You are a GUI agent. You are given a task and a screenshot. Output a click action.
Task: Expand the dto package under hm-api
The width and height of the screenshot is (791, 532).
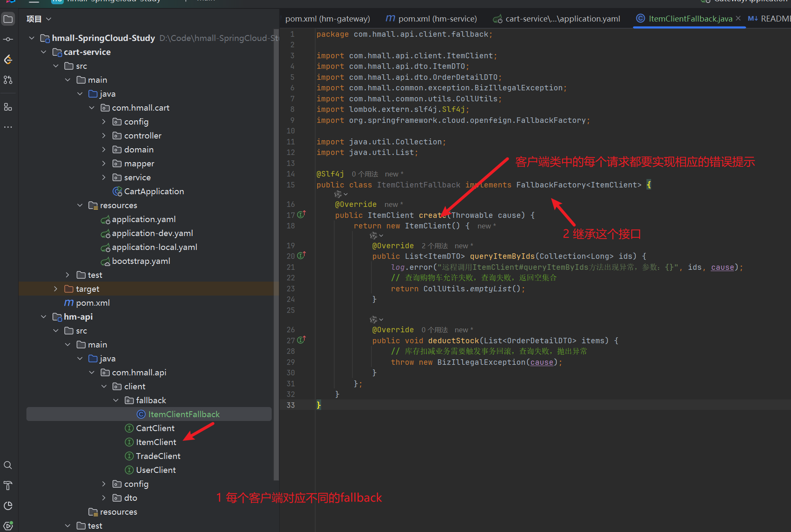tap(104, 498)
